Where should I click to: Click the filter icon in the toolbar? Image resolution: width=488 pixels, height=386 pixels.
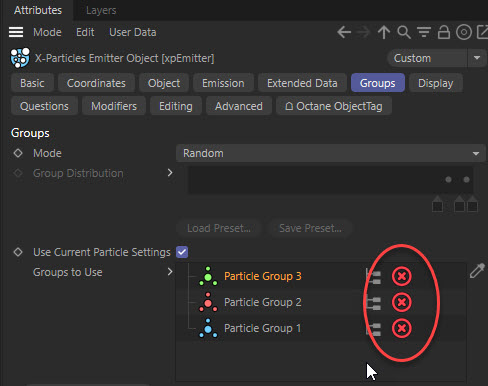[x=424, y=32]
